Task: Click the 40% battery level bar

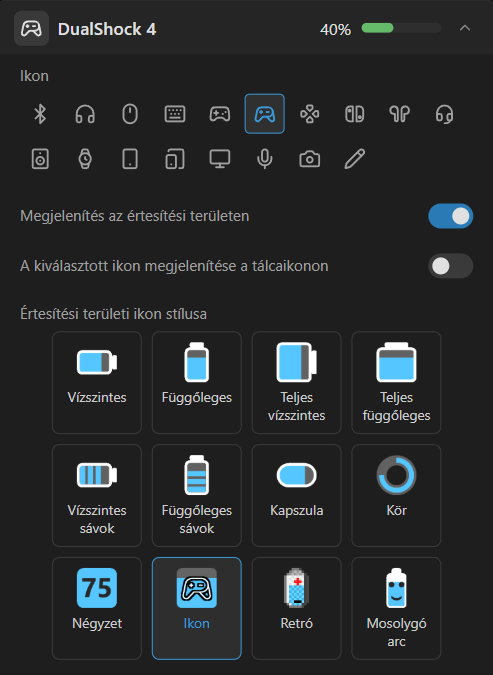Action: [x=401, y=28]
